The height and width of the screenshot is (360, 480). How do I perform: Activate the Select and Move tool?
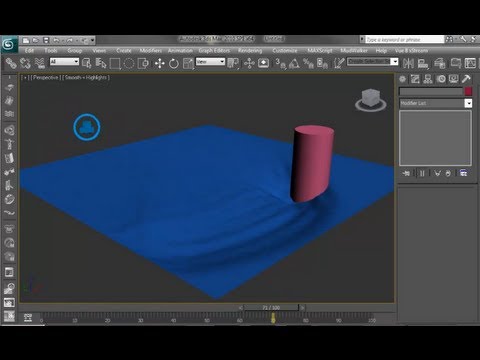pos(160,63)
